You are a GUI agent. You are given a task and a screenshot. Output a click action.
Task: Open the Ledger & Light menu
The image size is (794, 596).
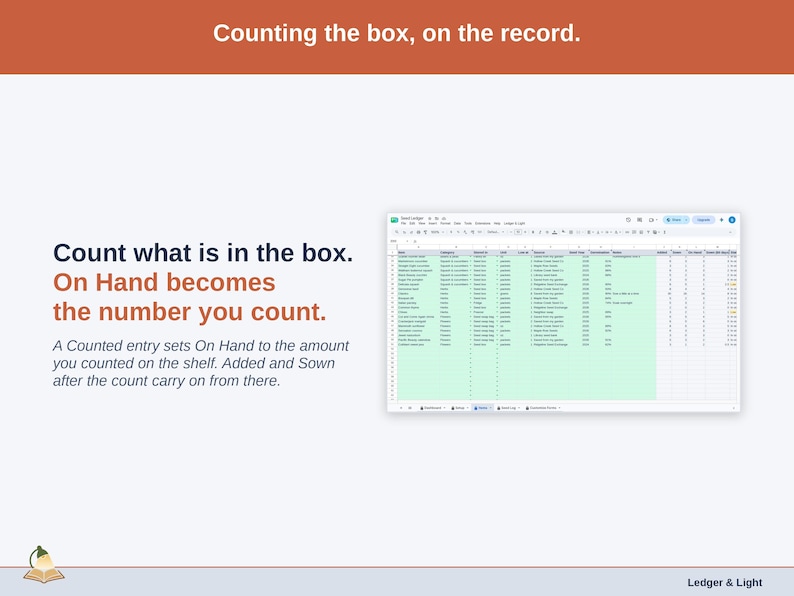tap(514, 223)
